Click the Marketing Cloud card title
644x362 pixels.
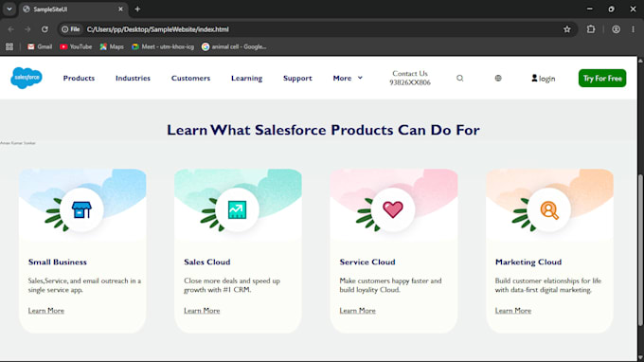(x=528, y=262)
